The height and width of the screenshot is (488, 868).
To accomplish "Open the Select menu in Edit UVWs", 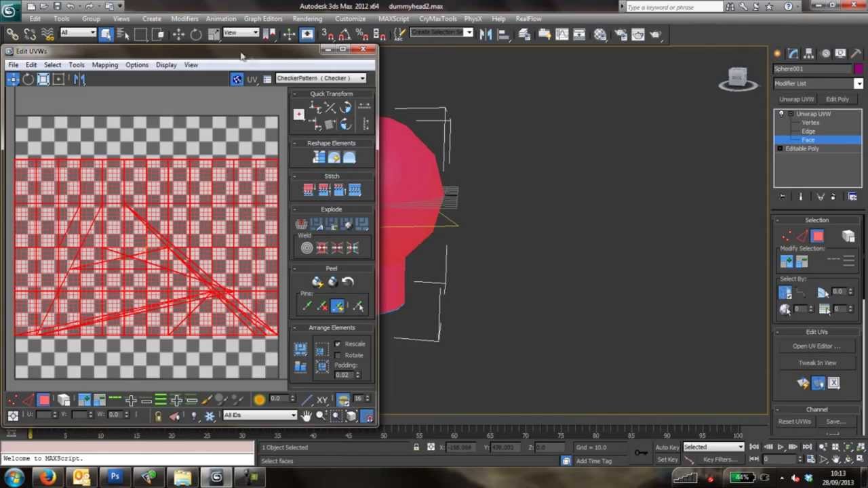I will pos(52,65).
